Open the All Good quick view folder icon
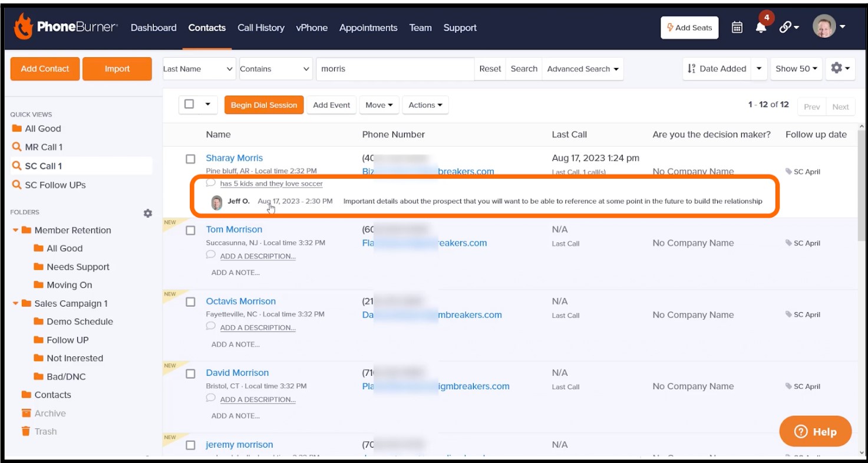 (16, 129)
